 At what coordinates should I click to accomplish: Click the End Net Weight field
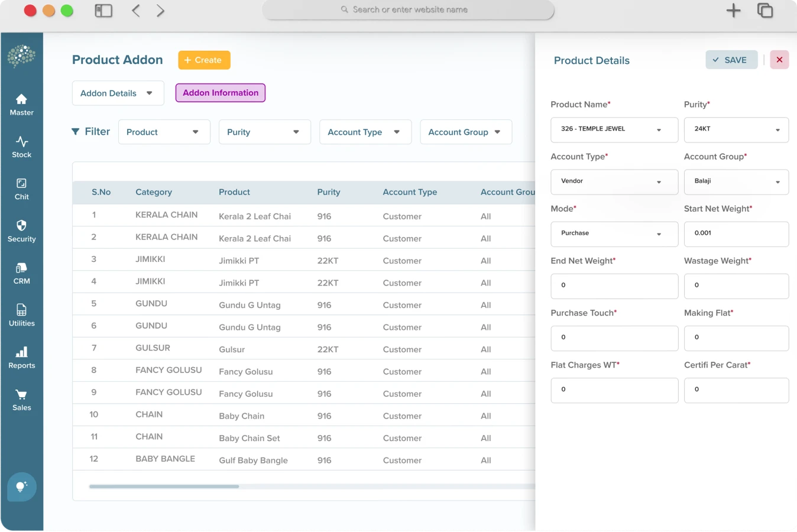click(x=614, y=286)
